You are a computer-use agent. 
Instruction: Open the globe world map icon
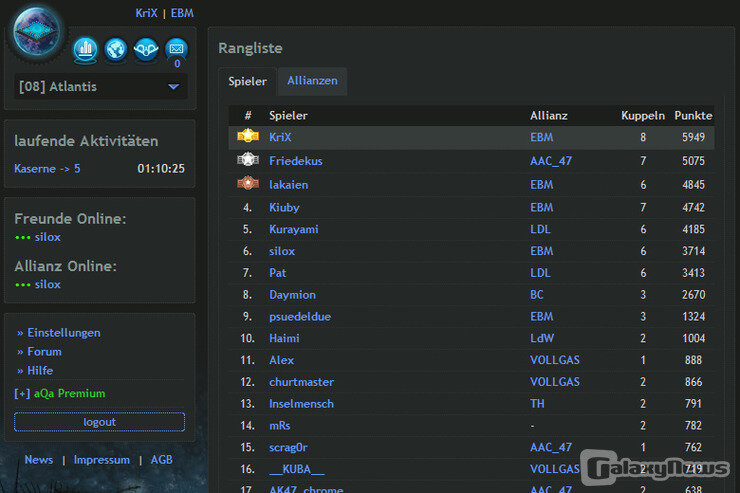point(116,48)
